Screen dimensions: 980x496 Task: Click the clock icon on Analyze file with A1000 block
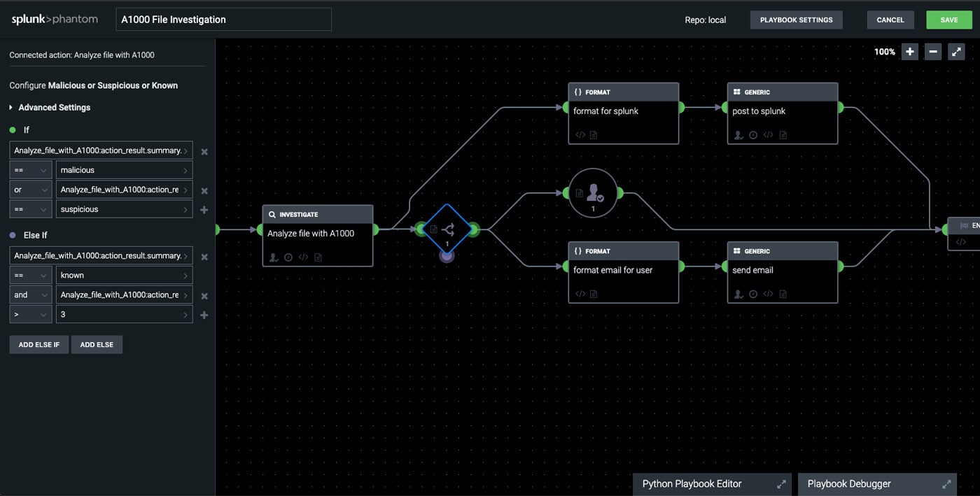point(288,257)
